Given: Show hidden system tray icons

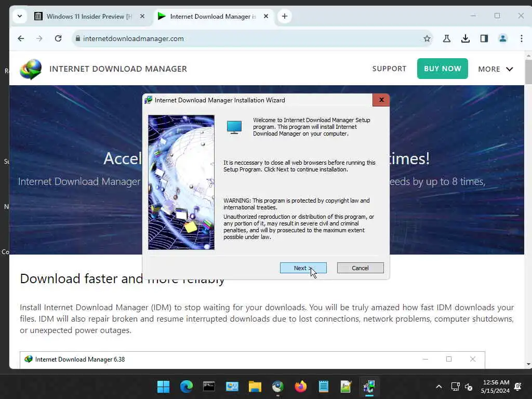Looking at the screenshot, I should [438, 387].
